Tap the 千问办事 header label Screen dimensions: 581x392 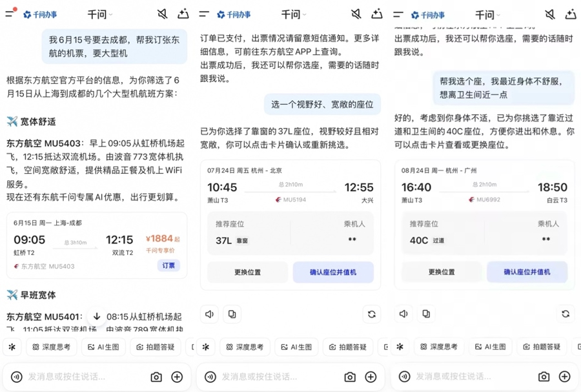pyautogui.click(x=41, y=14)
